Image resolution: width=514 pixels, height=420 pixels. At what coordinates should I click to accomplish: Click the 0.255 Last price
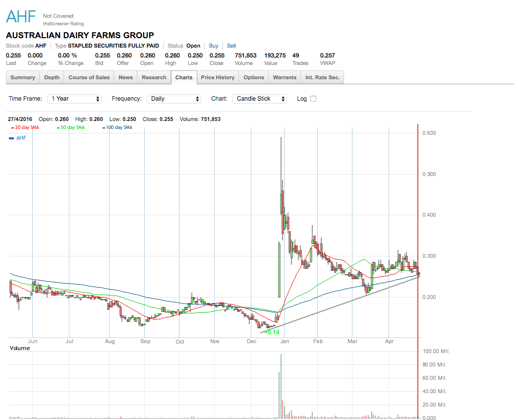(13, 56)
